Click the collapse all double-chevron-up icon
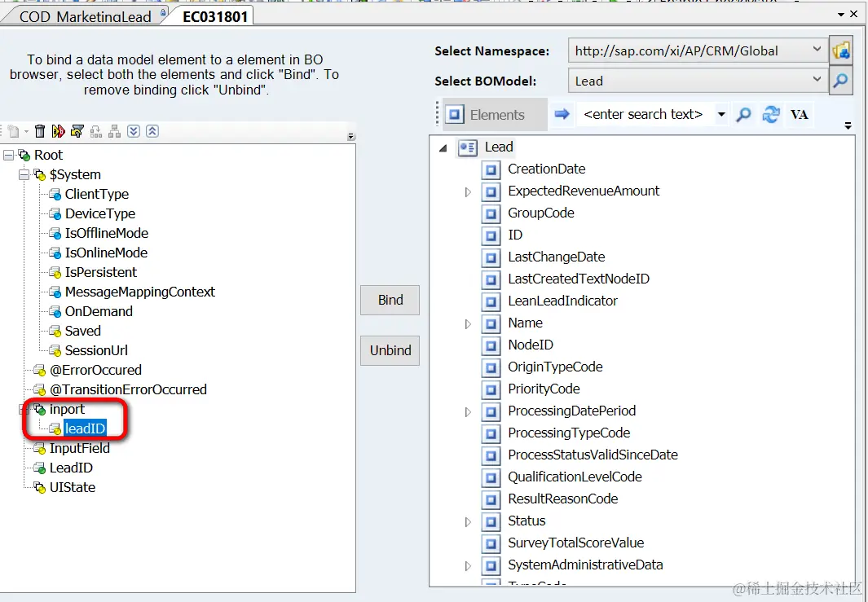The image size is (868, 602). click(152, 131)
